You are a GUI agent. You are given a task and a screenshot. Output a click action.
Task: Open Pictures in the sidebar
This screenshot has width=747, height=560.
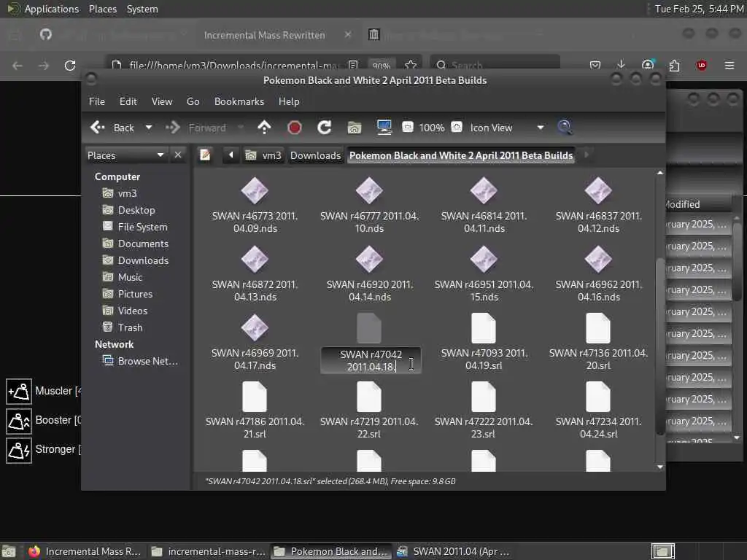(x=134, y=294)
